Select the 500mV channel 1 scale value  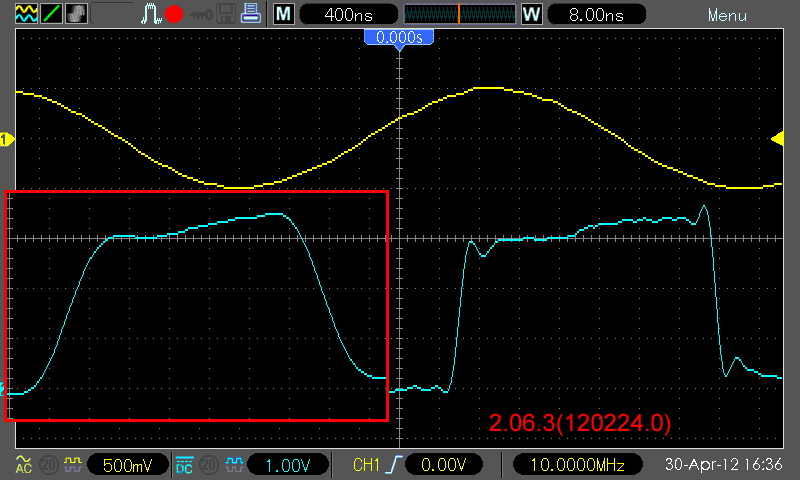pyautogui.click(x=128, y=465)
